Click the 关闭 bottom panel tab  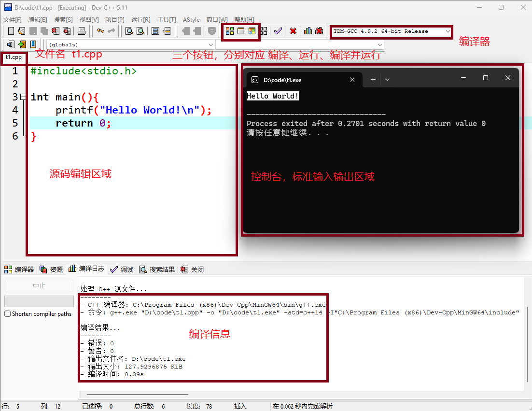click(192, 269)
